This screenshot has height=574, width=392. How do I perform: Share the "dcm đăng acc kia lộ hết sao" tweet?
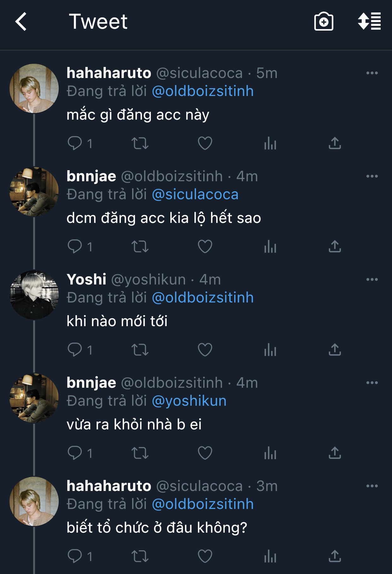click(335, 247)
